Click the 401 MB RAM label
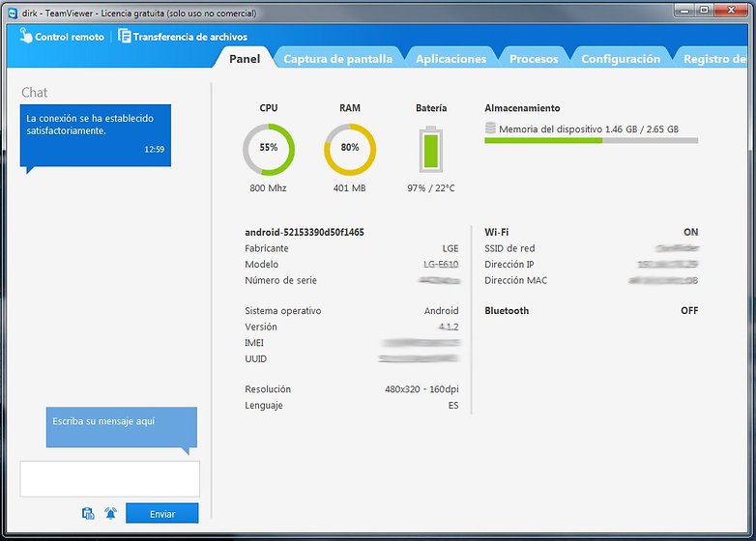756x541 pixels. click(350, 187)
